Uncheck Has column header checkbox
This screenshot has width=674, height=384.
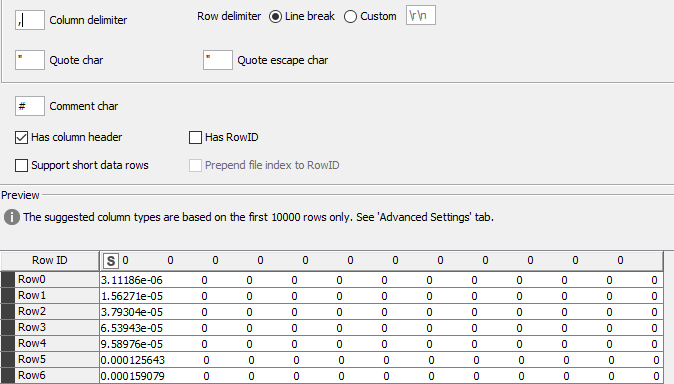21,137
